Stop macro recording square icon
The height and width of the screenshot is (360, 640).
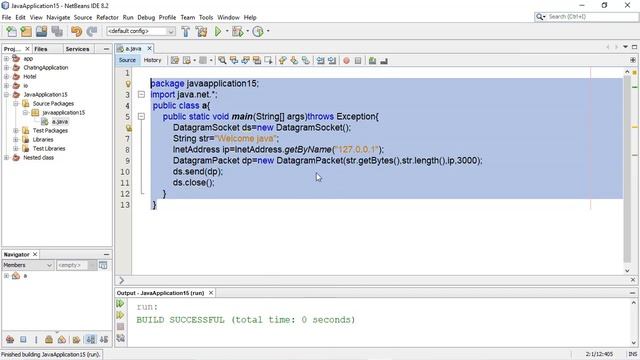click(358, 61)
